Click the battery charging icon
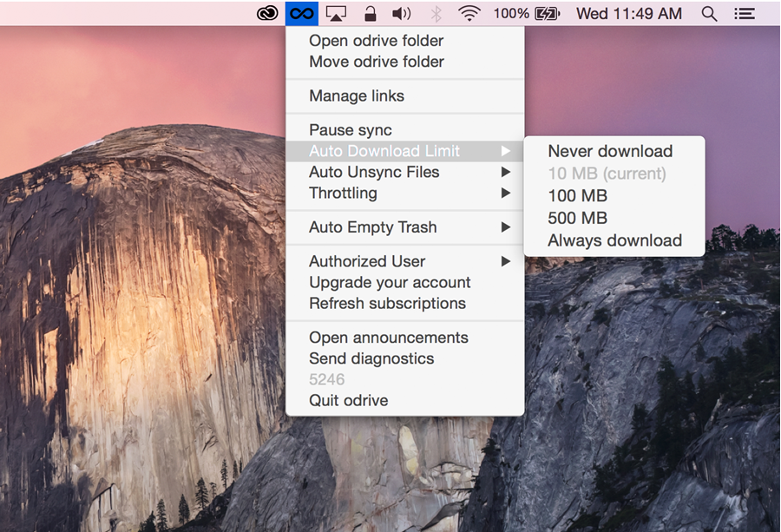 point(547,13)
